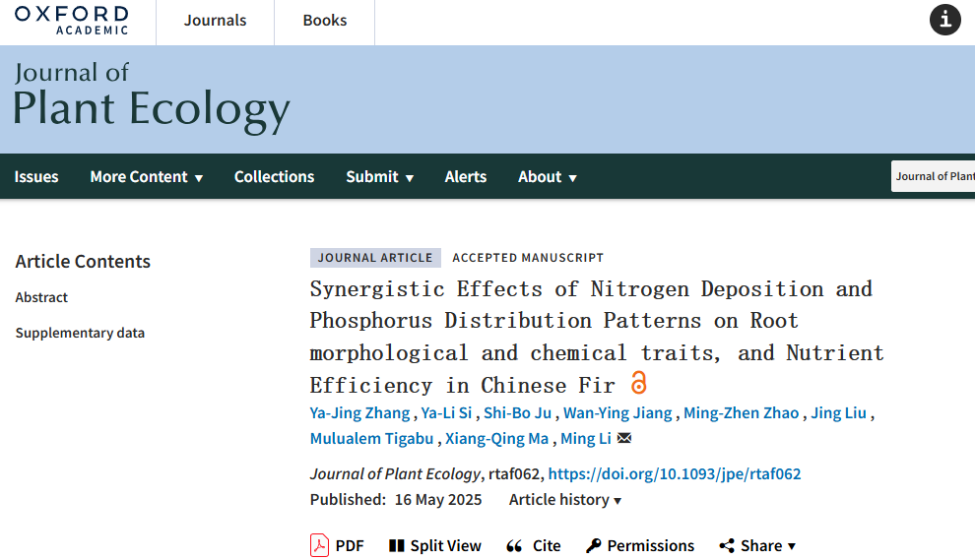Jump to Supplementary data section
The width and height of the screenshot is (975, 560).
tap(80, 333)
